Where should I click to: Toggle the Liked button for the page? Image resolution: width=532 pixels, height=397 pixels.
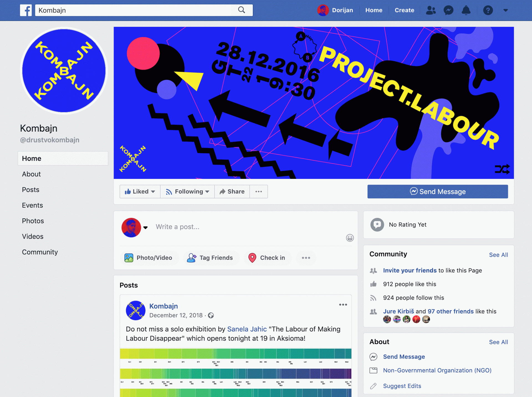(140, 192)
